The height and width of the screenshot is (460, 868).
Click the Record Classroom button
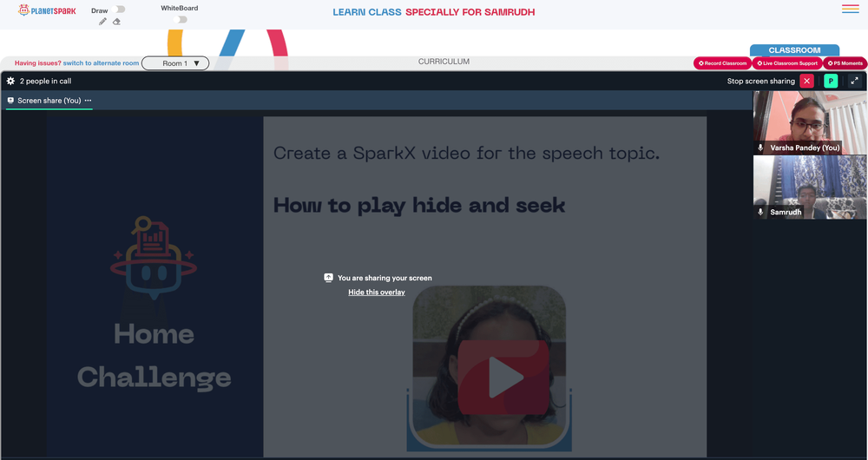coord(722,63)
